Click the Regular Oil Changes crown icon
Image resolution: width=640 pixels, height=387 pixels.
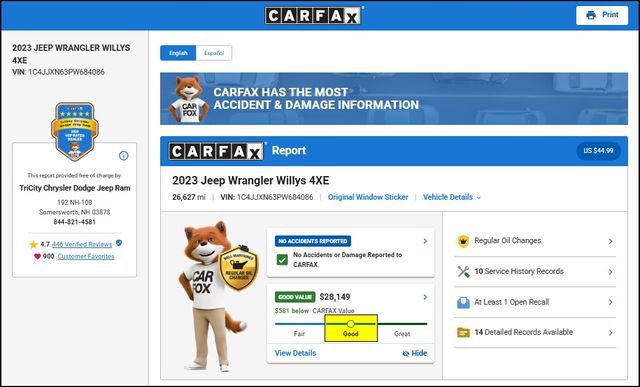coord(463,241)
